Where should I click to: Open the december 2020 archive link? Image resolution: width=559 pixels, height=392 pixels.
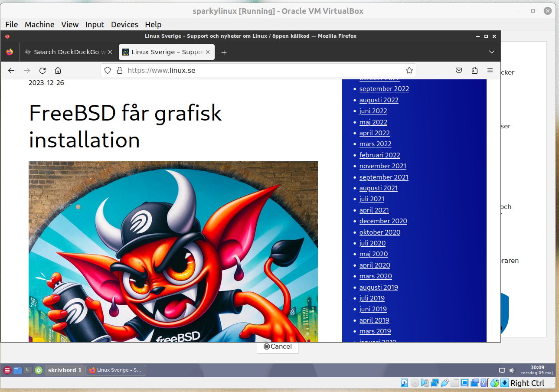(383, 221)
